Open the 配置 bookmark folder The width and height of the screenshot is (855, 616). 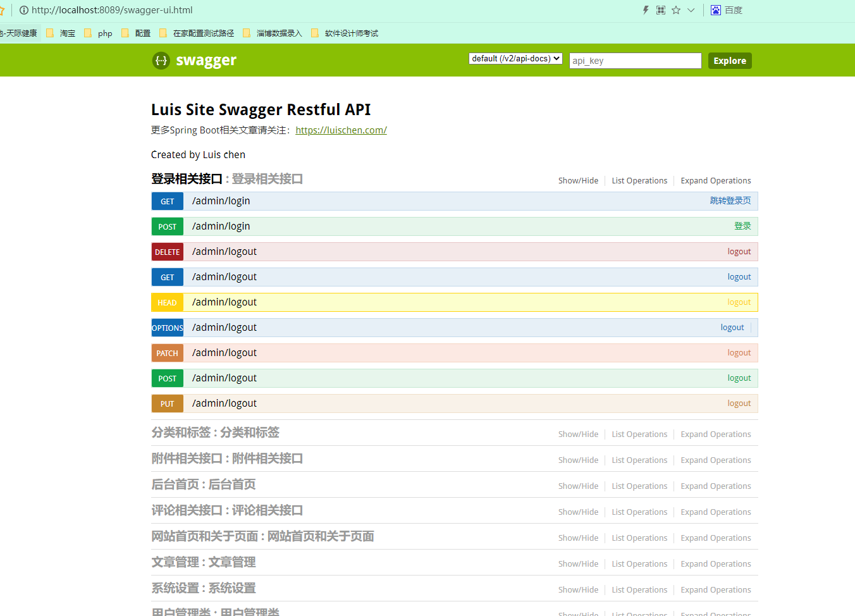tap(136, 34)
